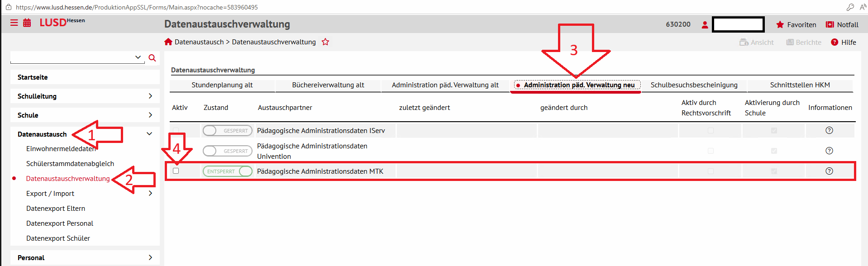Click the Aktiv durch Rechtsvorschrift checkbox for IServ
This screenshot has width=868, height=266.
pos(711,131)
